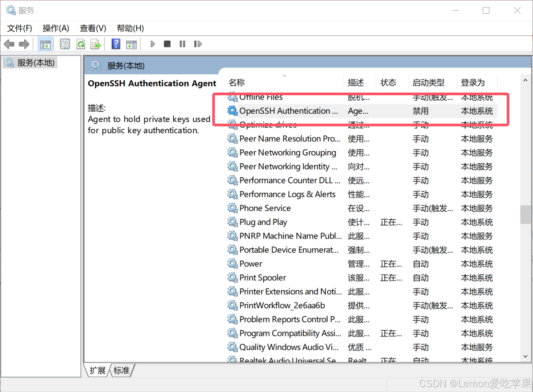Click 手动(触发... startup type of PrintWorkflow row
Image resolution: width=533 pixels, height=392 pixels.
pos(433,306)
